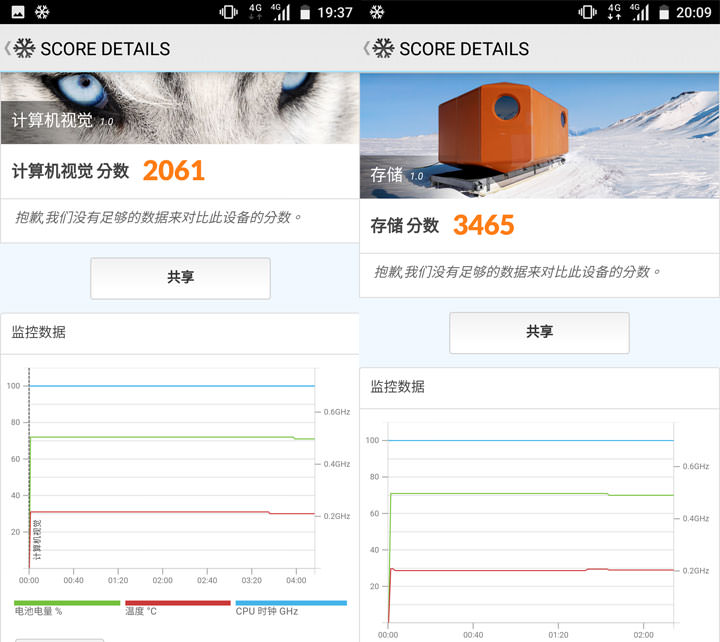The height and width of the screenshot is (642, 720).
Task: Tap vibrate mode icon in left status bar
Action: tap(228, 12)
